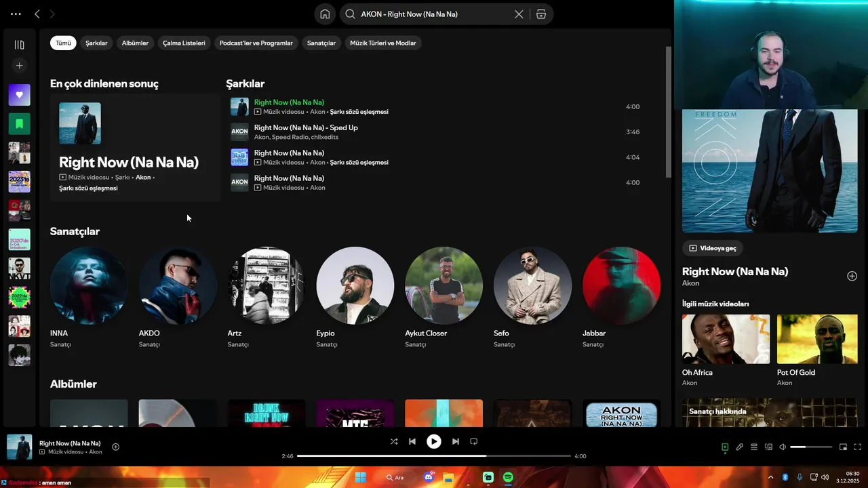This screenshot has height=488, width=868.
Task: Enter full screen with the expand icon
Action: [x=858, y=447]
